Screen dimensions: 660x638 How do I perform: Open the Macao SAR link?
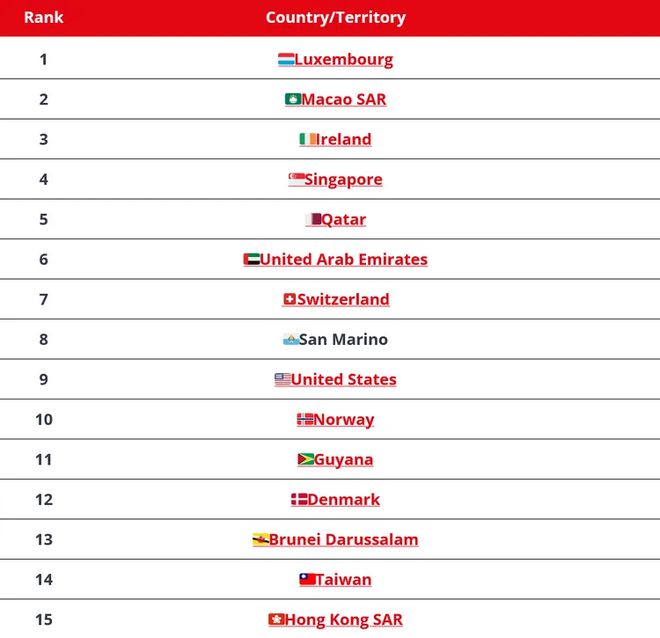[343, 100]
